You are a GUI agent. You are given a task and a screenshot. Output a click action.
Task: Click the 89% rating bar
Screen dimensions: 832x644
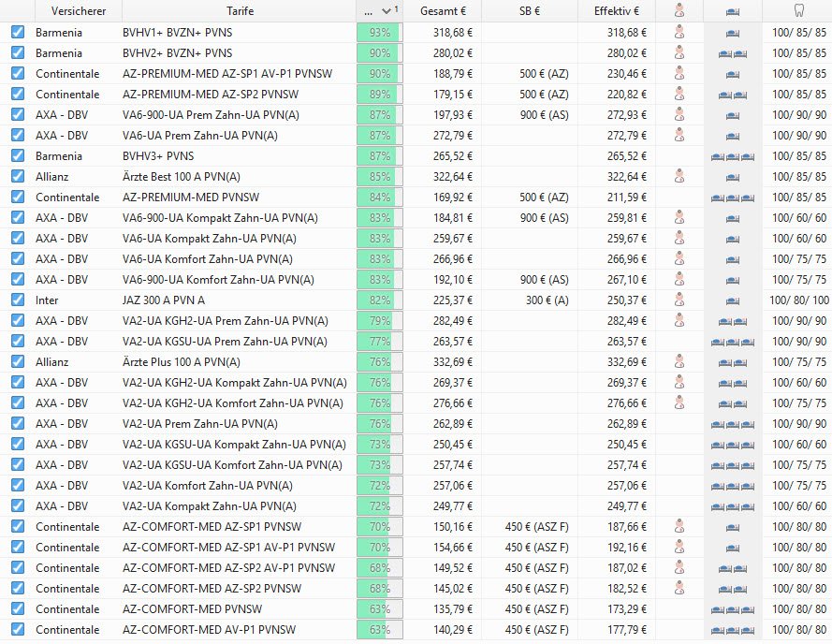(379, 94)
